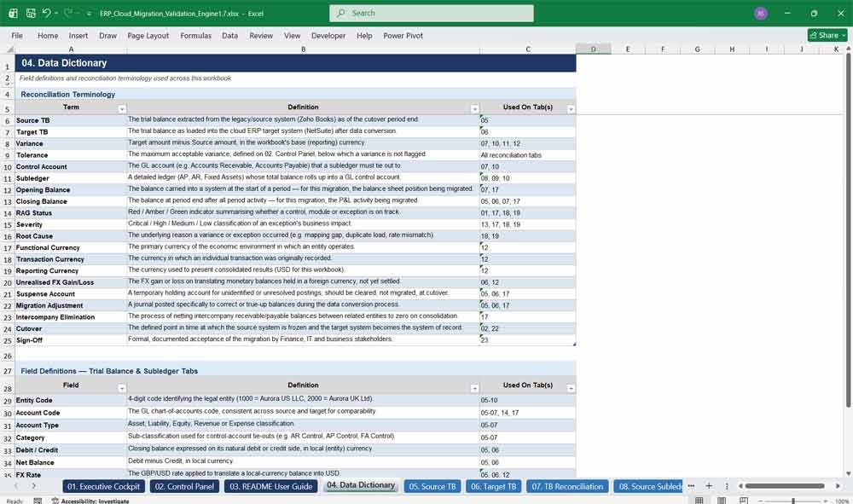This screenshot has height=504, width=853.
Task: Open the Review ribbon tab
Action: pyautogui.click(x=260, y=35)
